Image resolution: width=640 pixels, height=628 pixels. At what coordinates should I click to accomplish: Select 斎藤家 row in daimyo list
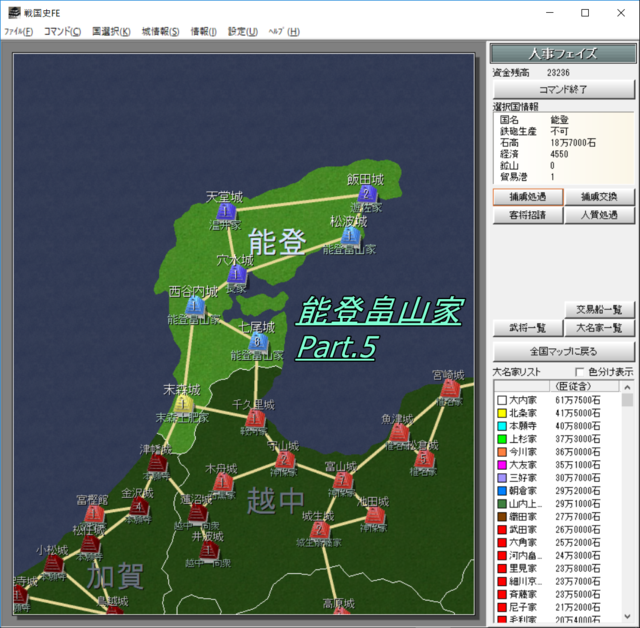[x=558, y=595]
